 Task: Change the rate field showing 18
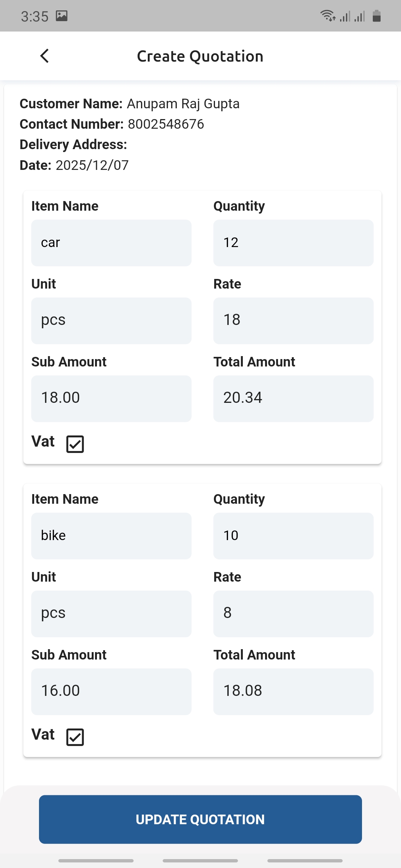pyautogui.click(x=293, y=321)
